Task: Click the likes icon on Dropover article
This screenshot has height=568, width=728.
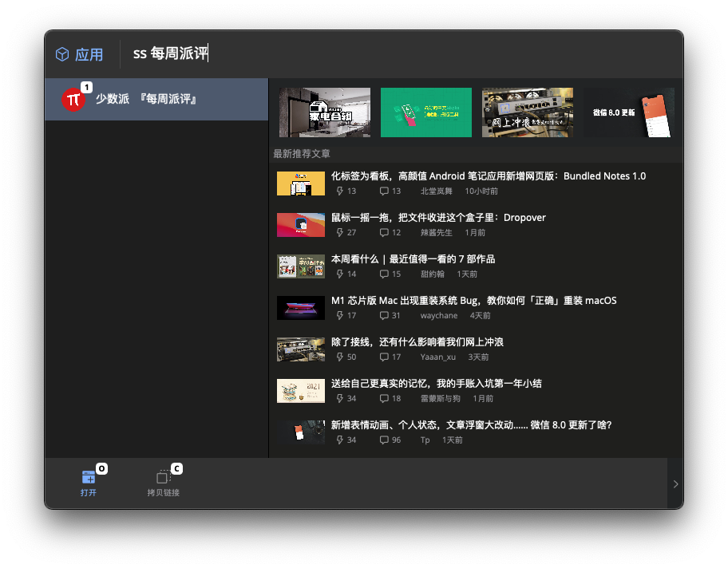Action: coord(340,232)
